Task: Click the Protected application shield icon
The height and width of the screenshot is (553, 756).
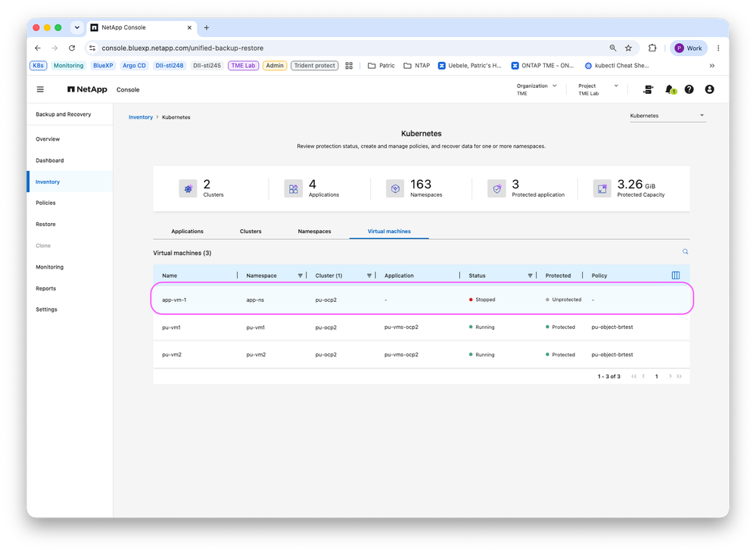Action: tap(496, 188)
